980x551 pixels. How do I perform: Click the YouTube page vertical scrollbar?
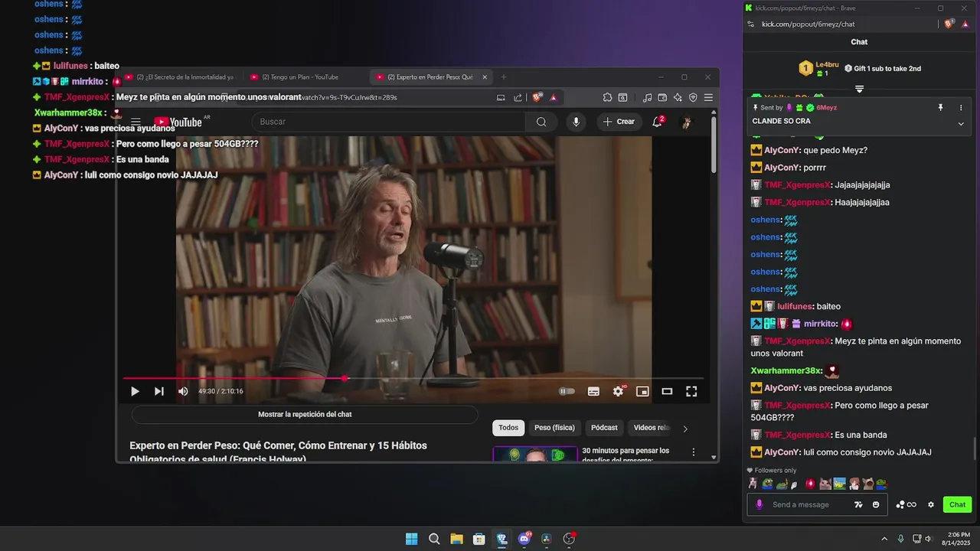pyautogui.click(x=714, y=145)
